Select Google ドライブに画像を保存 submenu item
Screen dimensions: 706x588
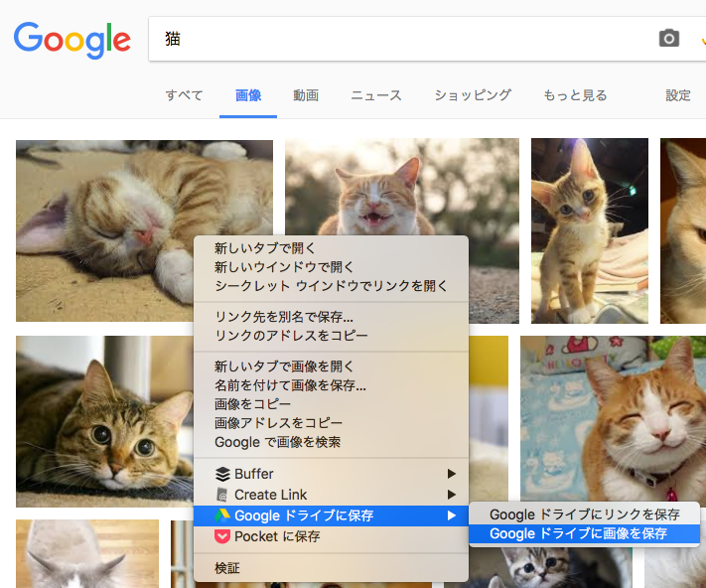click(x=578, y=534)
